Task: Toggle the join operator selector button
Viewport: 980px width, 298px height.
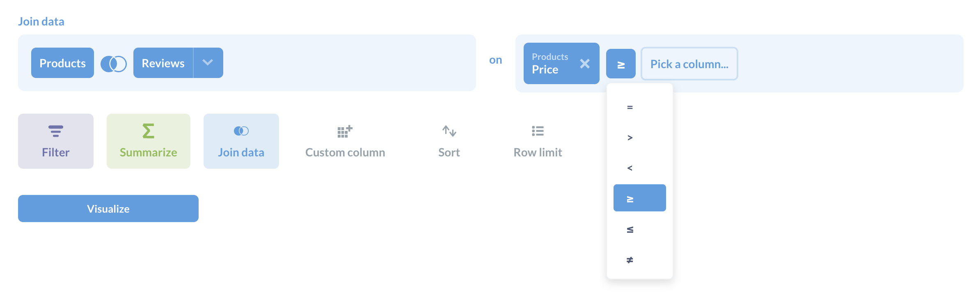Action: [x=621, y=64]
